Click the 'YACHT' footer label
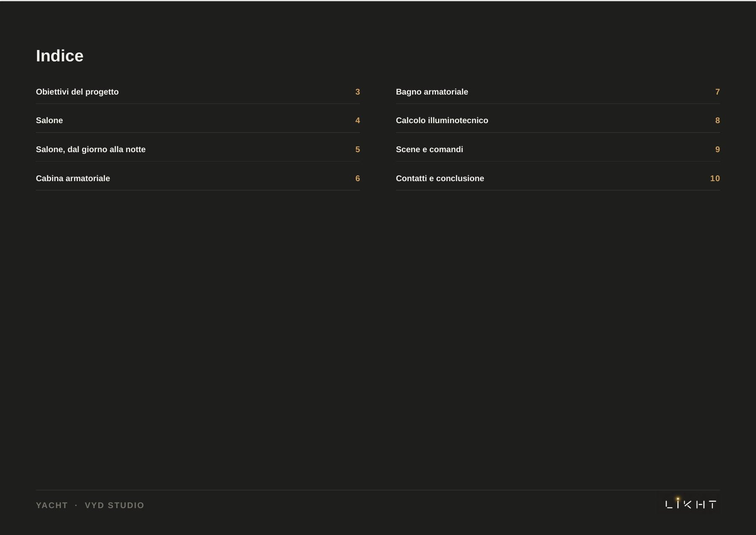The width and height of the screenshot is (756, 535). tap(52, 505)
